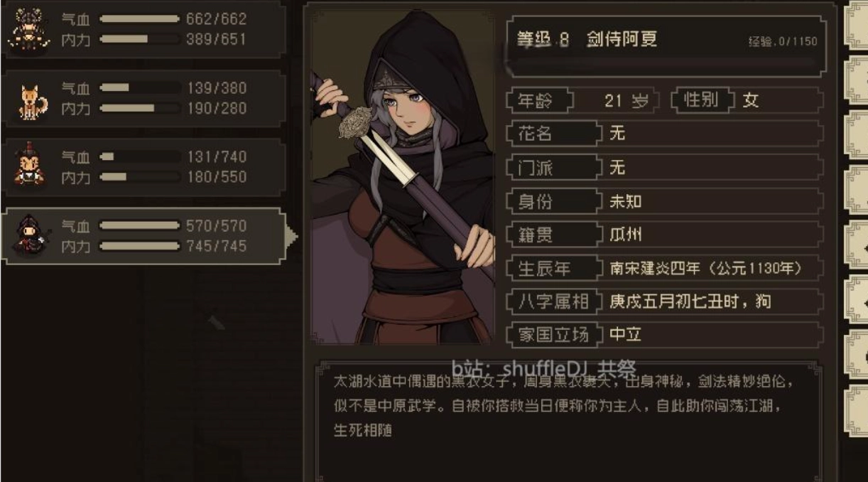The height and width of the screenshot is (482, 868).
Task: Click the 身份 field showing 未知
Action: click(x=664, y=201)
